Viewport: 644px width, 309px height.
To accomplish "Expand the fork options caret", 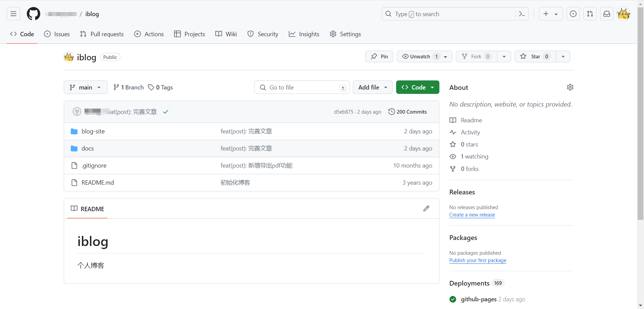I will 504,56.
